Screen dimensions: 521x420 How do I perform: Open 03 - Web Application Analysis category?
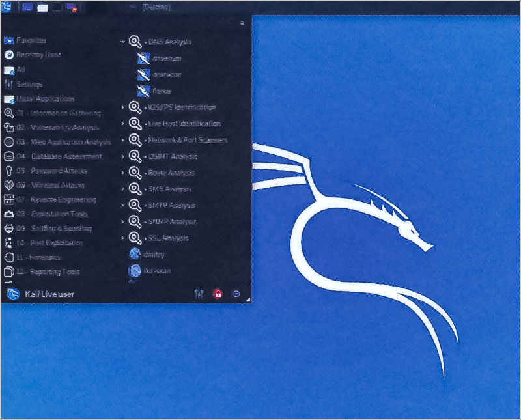57,142
